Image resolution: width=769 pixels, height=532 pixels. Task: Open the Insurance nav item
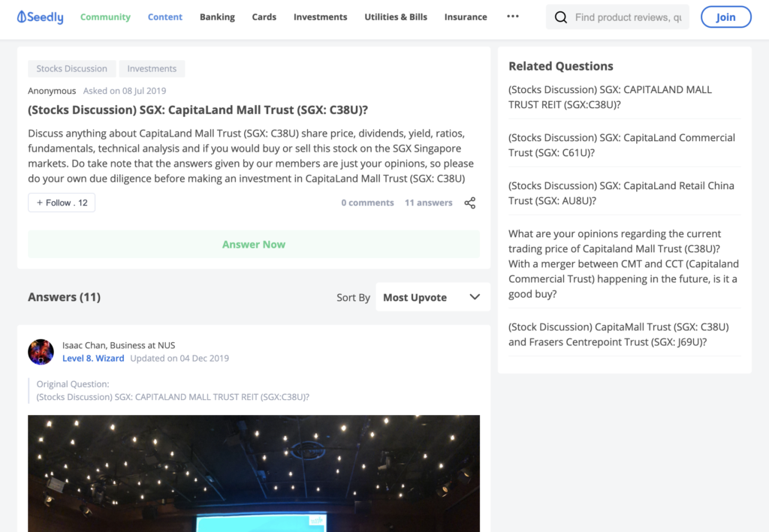(x=466, y=17)
